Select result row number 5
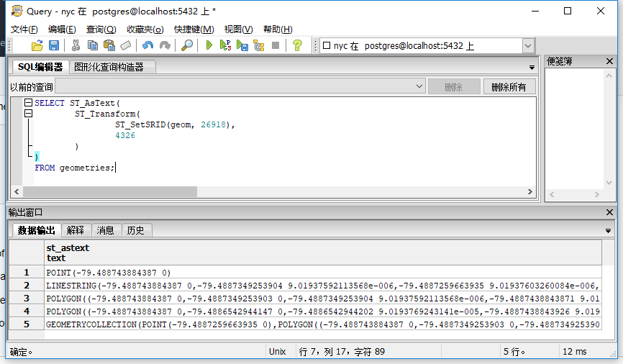The height and width of the screenshot is (364, 623). [x=27, y=324]
